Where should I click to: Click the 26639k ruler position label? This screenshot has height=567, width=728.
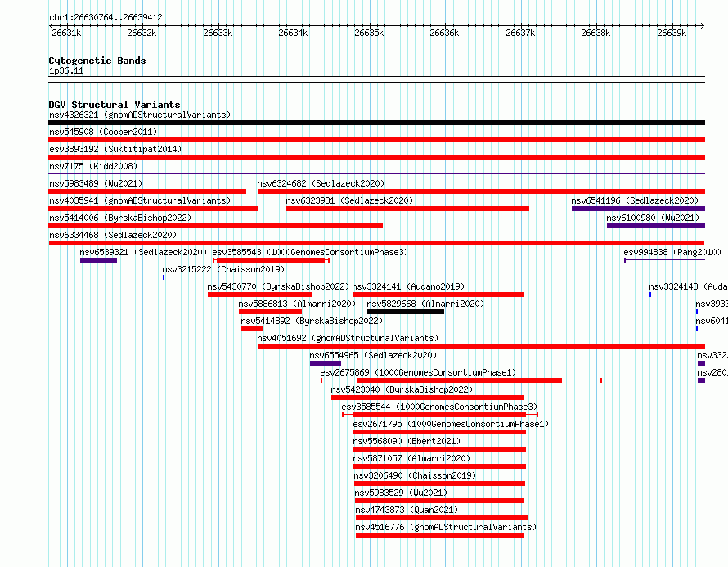(x=672, y=33)
